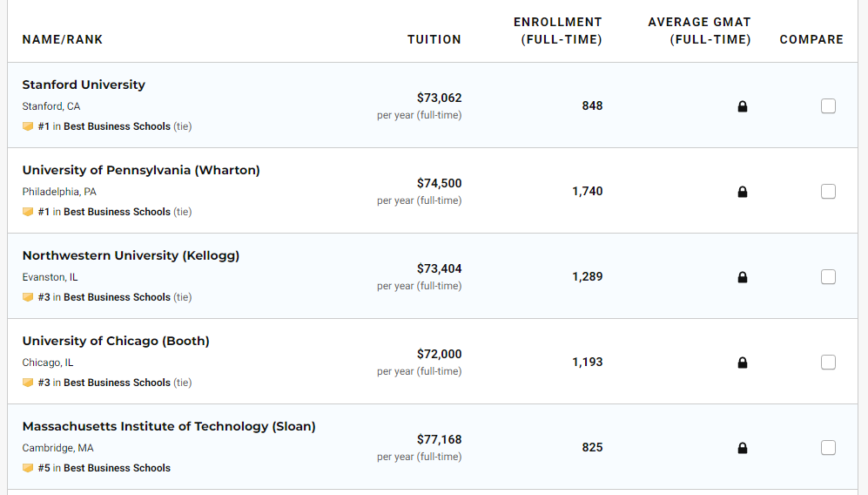868x495 pixels.
Task: Check the compare box for Stanford University
Action: pyautogui.click(x=828, y=105)
